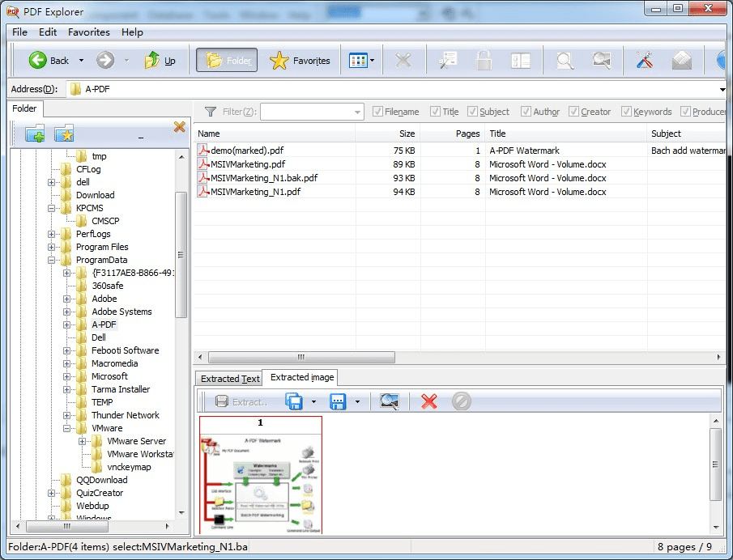Image resolution: width=733 pixels, height=560 pixels.
Task: Collapse the ProgramData folder tree
Action: (x=53, y=259)
